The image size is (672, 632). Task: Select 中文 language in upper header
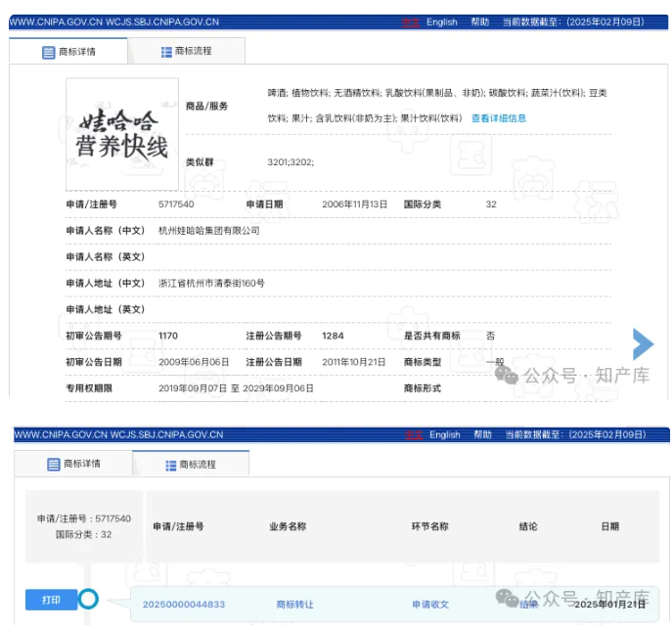(412, 22)
